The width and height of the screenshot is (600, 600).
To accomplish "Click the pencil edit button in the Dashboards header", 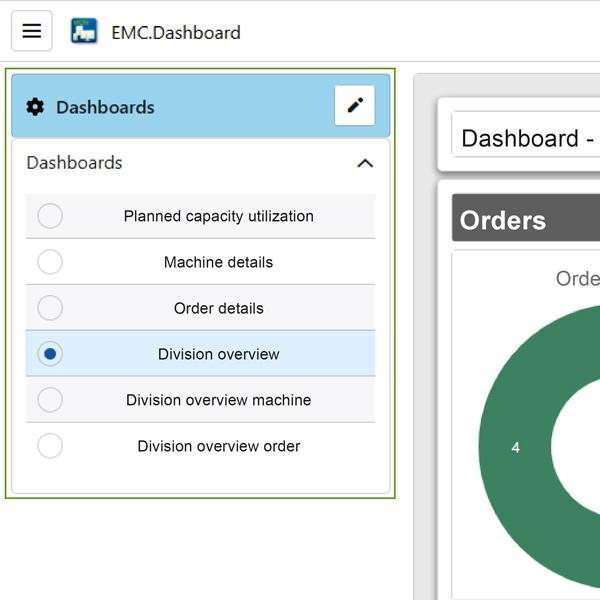I will click(355, 105).
